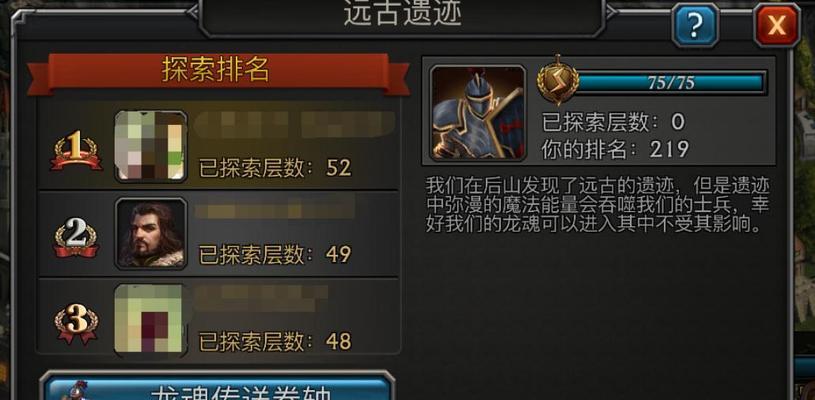
Task: Click the first place gold laurel medal
Action: (x=76, y=151)
